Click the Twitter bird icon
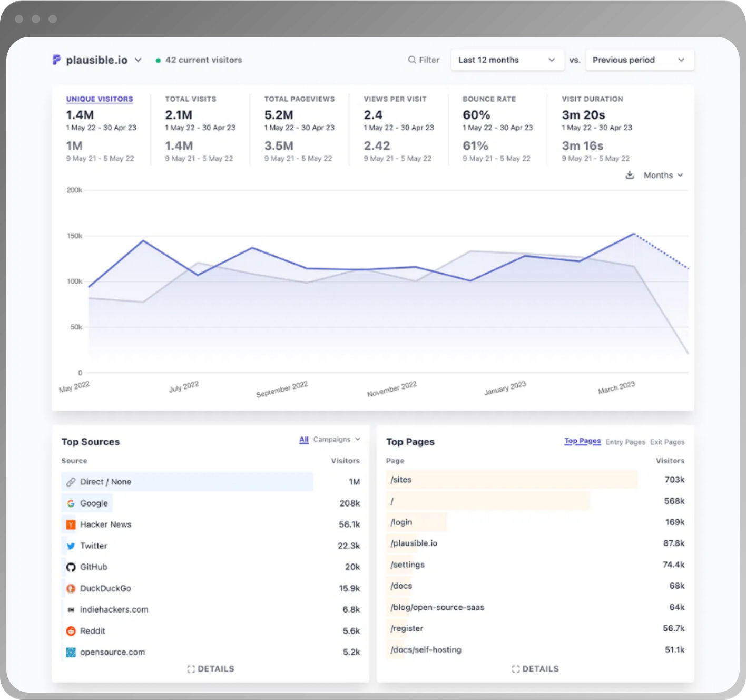Viewport: 746px width, 700px height. [71, 546]
